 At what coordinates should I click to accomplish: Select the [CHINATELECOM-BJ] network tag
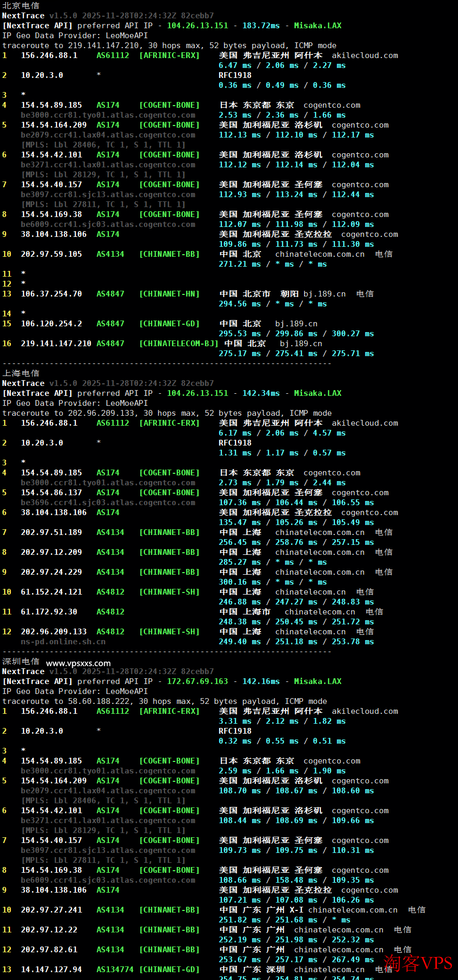(x=178, y=344)
